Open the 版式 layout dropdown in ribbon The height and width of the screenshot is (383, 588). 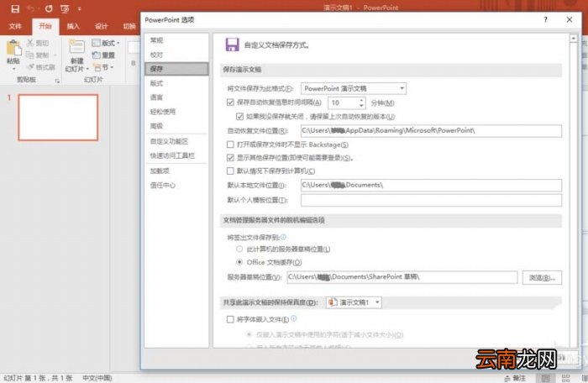(x=106, y=43)
